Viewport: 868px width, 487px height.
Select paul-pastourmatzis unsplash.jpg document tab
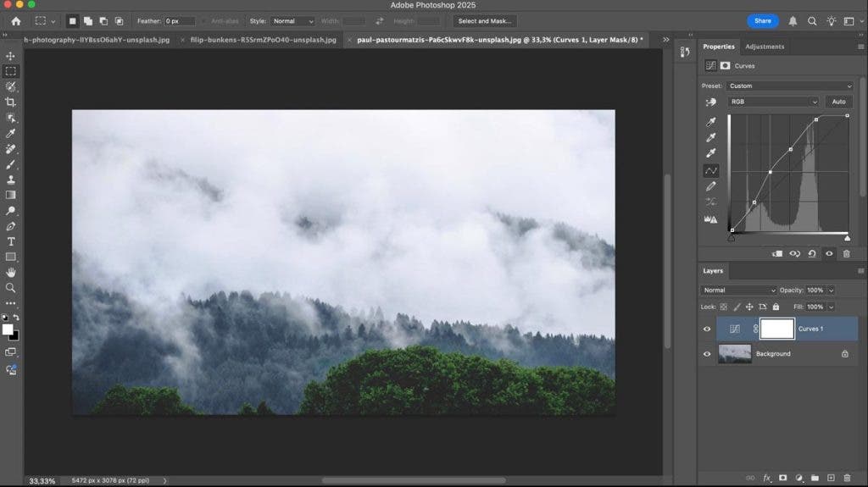pos(499,40)
